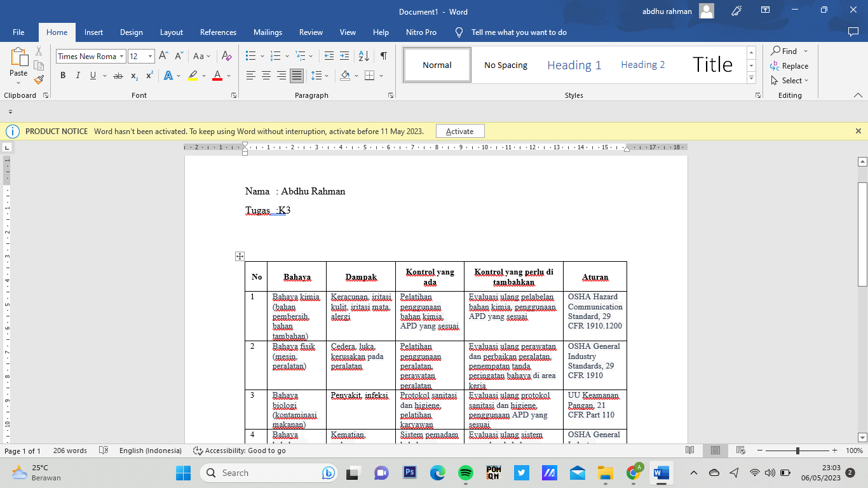Adjust the zoom slider handle
The width and height of the screenshot is (868, 488).
tap(797, 451)
